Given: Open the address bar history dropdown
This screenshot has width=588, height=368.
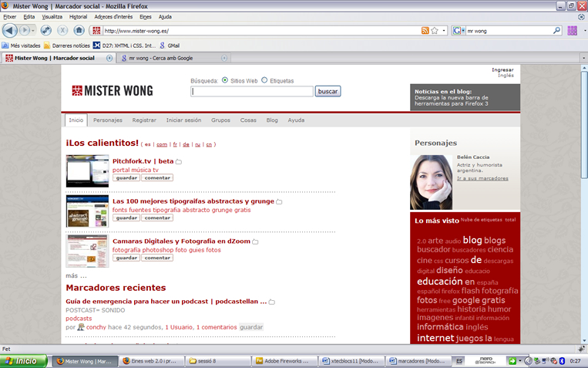Looking at the screenshot, I should coord(444,31).
